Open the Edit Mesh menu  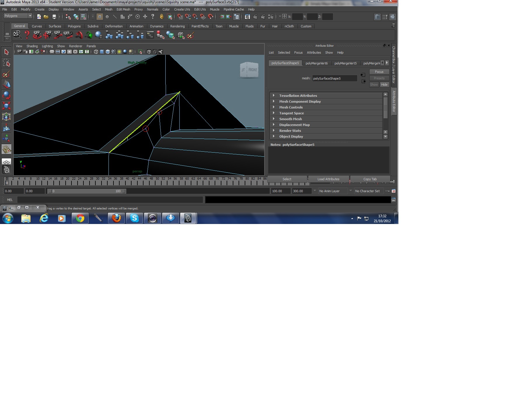[123, 9]
